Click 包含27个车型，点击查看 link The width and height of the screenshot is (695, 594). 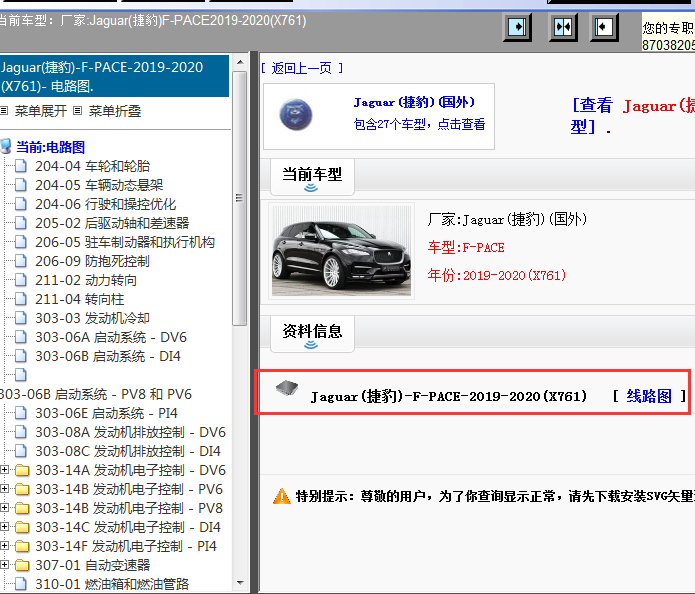click(x=419, y=124)
